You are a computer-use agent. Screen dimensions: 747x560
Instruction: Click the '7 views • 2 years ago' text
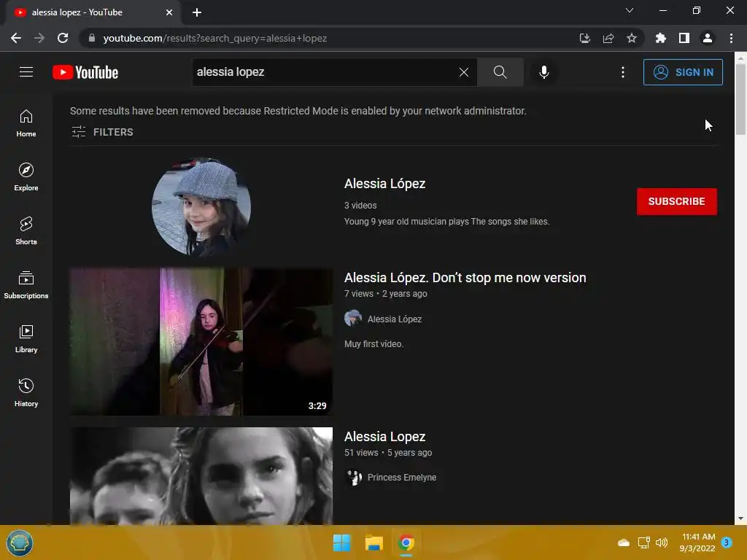point(385,294)
